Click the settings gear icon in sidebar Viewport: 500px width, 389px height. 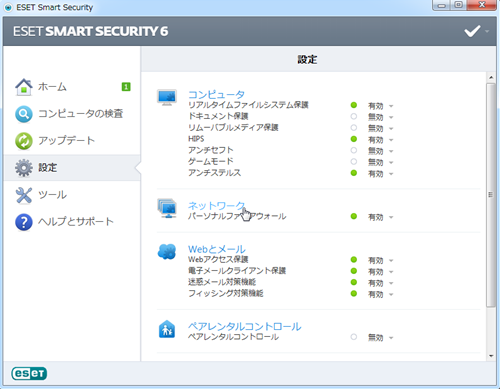coord(24,168)
